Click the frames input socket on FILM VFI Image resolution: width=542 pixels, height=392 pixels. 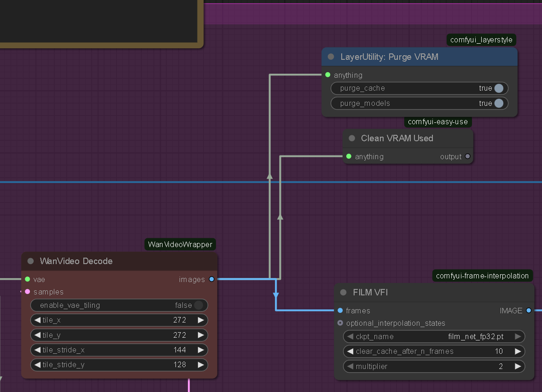pos(340,311)
